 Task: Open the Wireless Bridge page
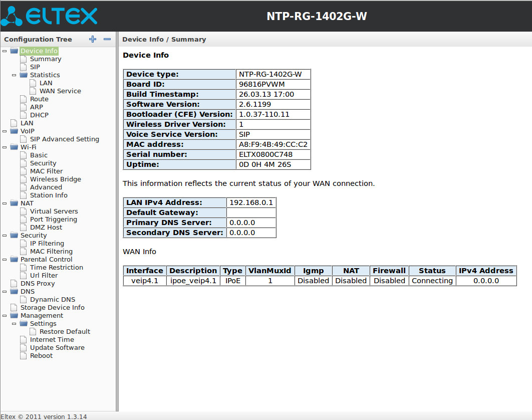55,179
